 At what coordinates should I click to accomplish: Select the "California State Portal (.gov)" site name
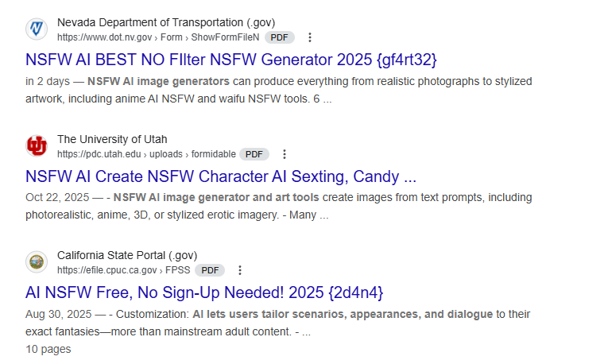point(127,255)
